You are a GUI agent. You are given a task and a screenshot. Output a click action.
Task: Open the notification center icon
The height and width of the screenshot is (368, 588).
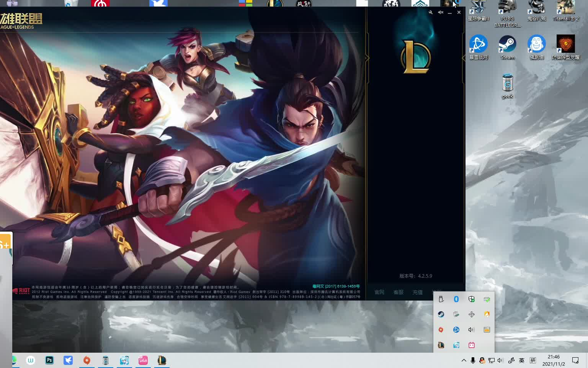click(x=575, y=360)
